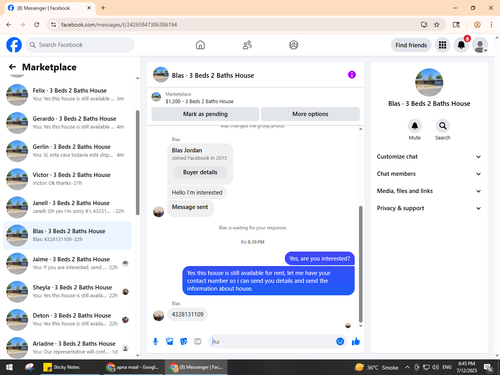Open Janell - 3 Beds 2 Baths House chat
The image size is (500, 375).
67,207
